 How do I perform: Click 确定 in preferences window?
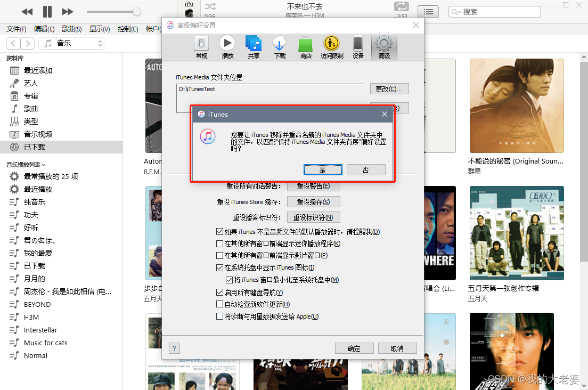pos(354,348)
